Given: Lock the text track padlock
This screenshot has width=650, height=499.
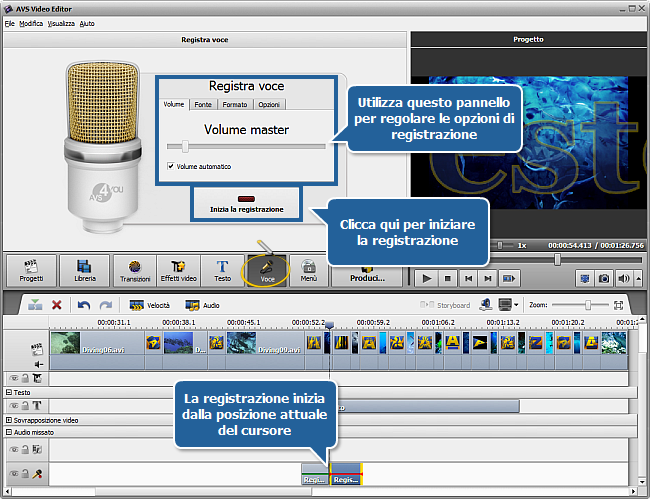Looking at the screenshot, I should point(25,407).
